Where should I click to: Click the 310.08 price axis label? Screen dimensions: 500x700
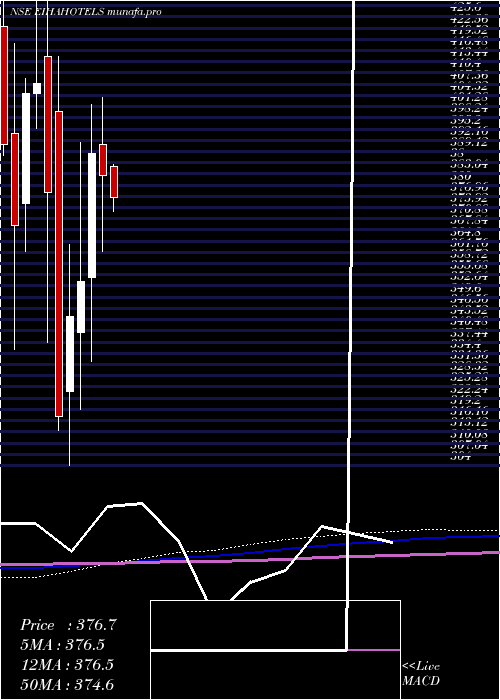tap(468, 433)
